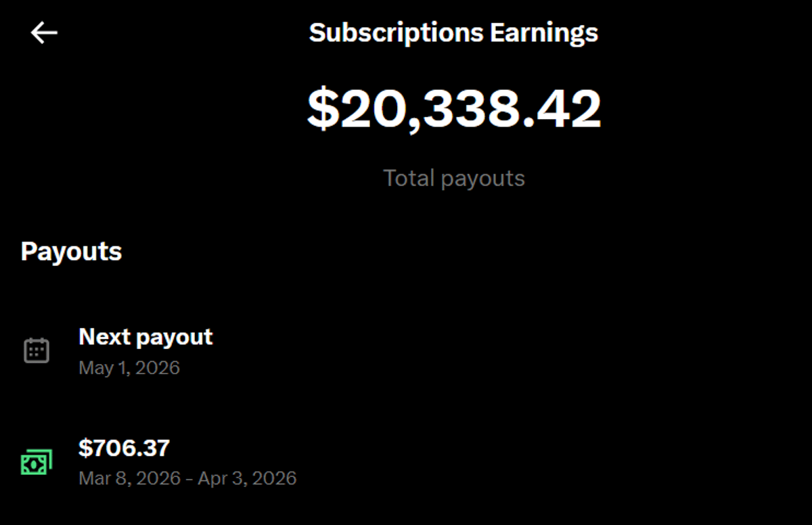Click the total earnings amount $20,338.42

coord(453,108)
